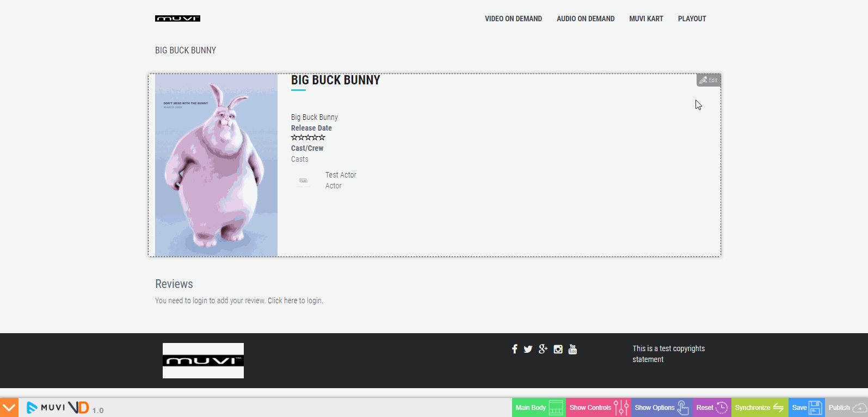Click the Big Buck Bunny poster image

pos(216,165)
